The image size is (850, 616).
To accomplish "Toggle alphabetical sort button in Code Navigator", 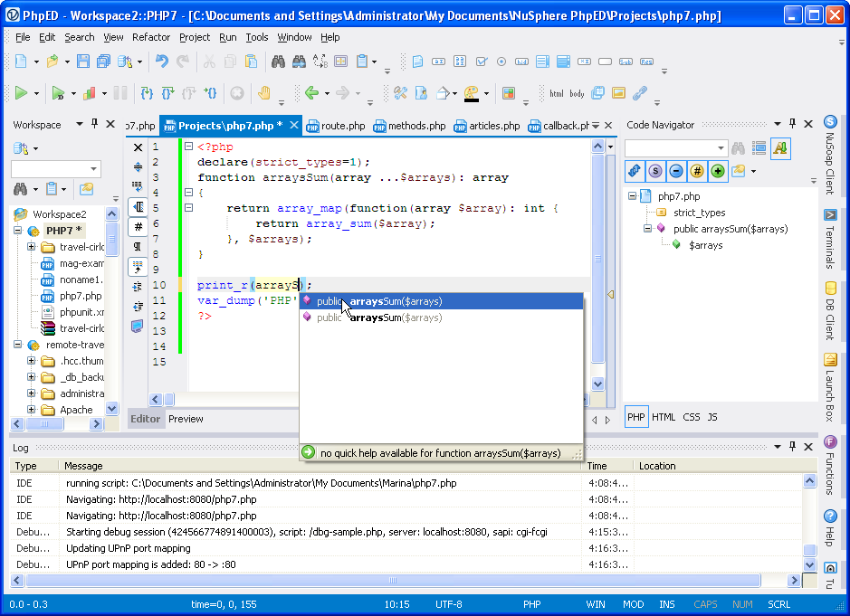I will tap(780, 148).
